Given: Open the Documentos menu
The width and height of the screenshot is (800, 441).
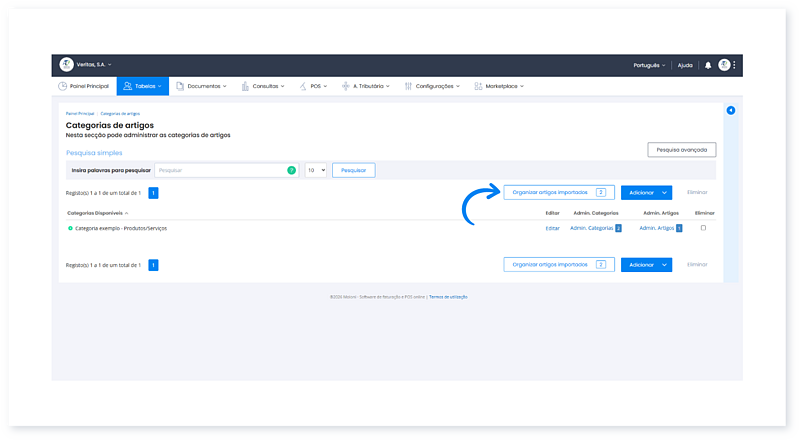Looking at the screenshot, I should (x=201, y=86).
